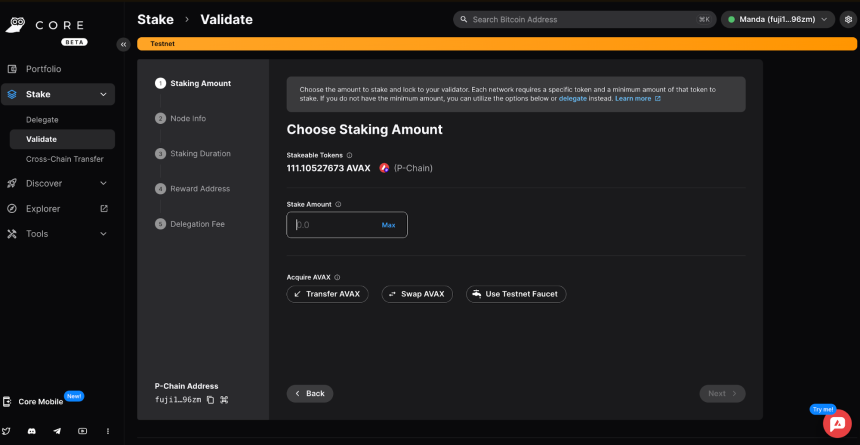
Task: Go to step 5 Delegation Fee
Action: point(190,224)
